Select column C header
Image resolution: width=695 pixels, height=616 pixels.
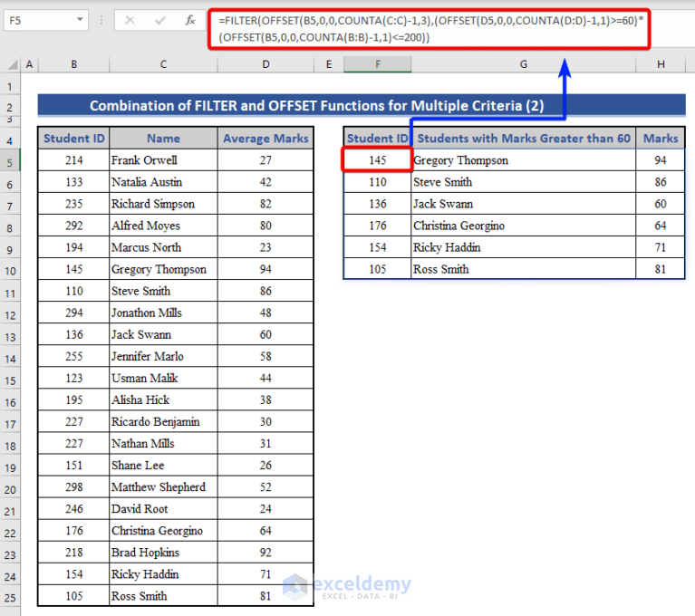tap(163, 64)
